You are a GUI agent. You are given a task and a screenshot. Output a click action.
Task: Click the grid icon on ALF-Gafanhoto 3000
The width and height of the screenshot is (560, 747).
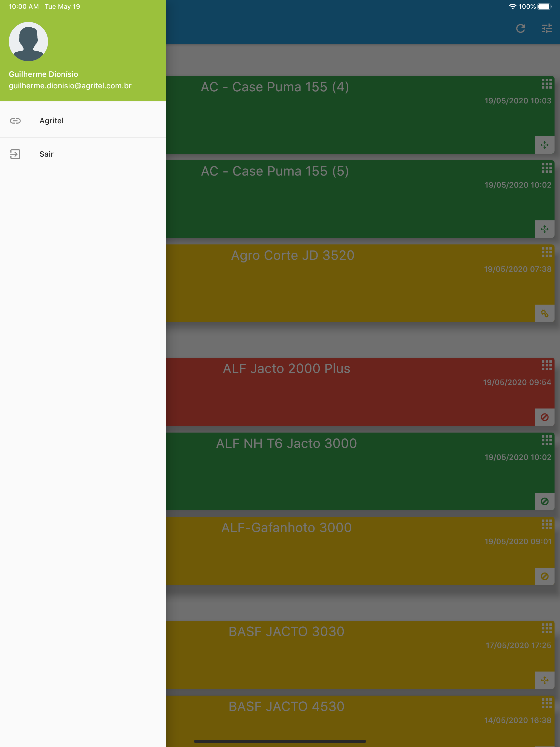point(547,524)
